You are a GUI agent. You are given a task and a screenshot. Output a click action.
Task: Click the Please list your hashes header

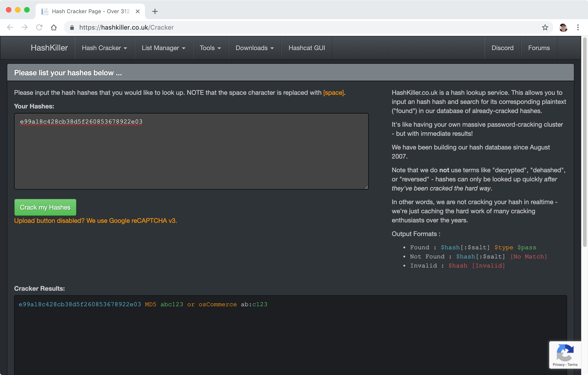point(68,72)
